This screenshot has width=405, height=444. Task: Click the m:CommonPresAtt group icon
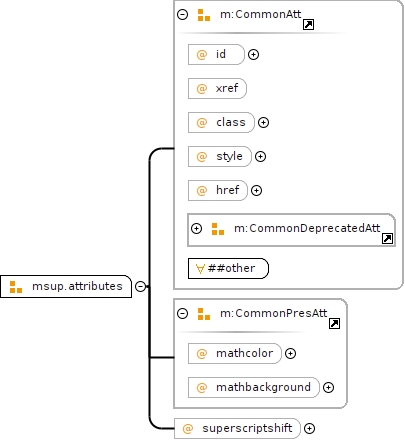pos(204,314)
